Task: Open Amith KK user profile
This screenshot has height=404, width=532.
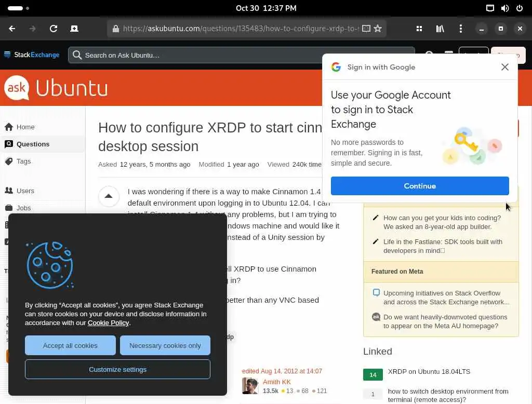Action: (276, 382)
